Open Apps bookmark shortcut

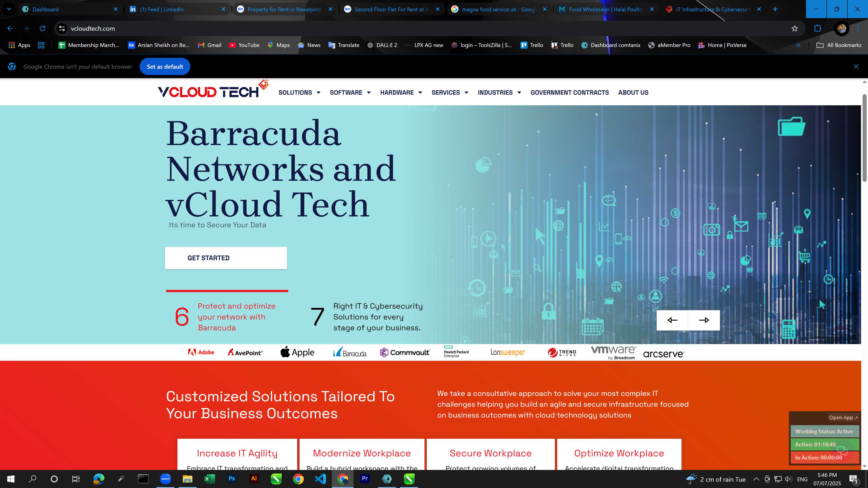coord(19,45)
